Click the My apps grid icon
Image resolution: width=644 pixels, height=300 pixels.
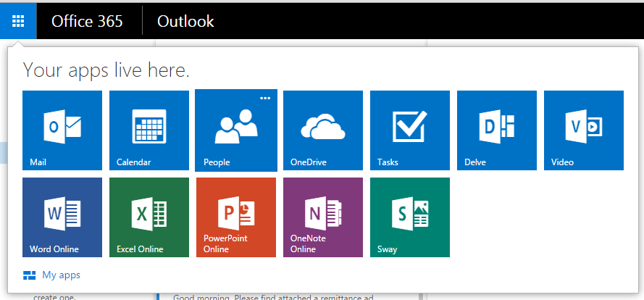(x=29, y=275)
